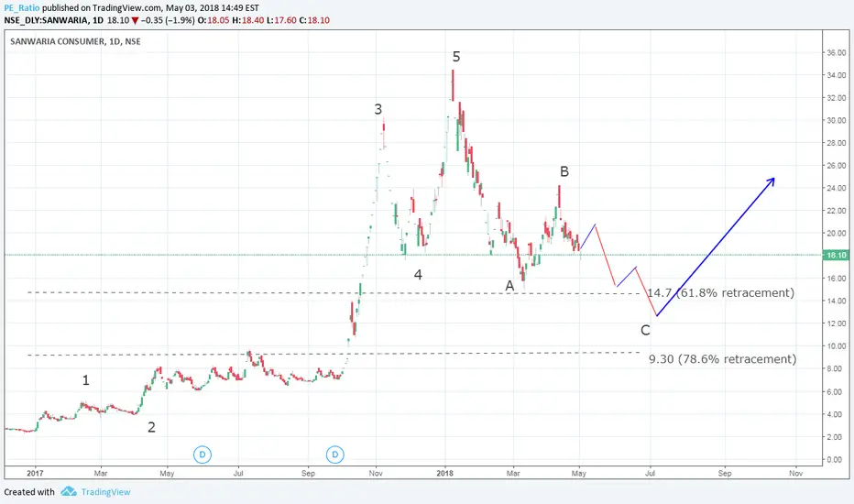Select the corrective wave label B

coord(564,171)
